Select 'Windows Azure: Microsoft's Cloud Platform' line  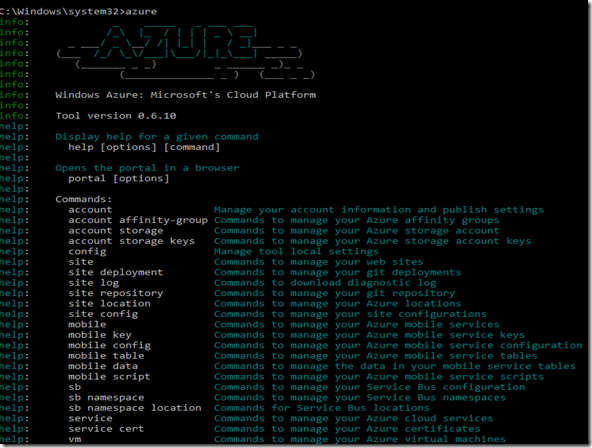tap(186, 95)
